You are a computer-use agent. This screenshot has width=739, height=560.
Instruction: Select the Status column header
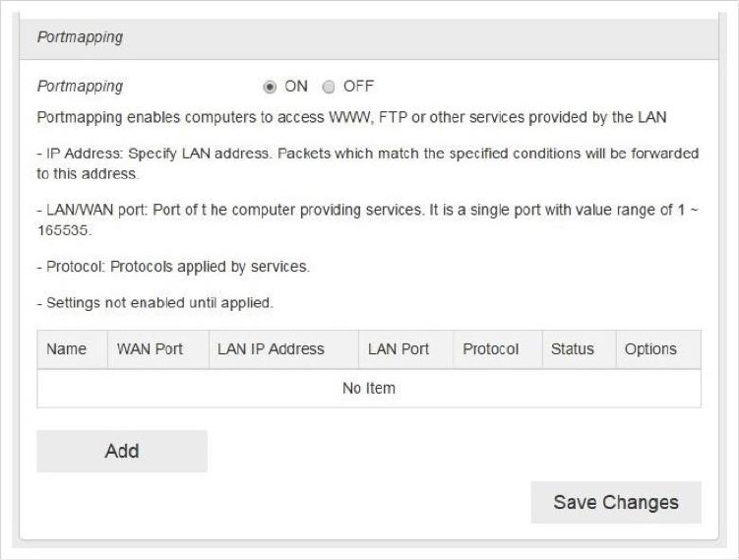573,349
